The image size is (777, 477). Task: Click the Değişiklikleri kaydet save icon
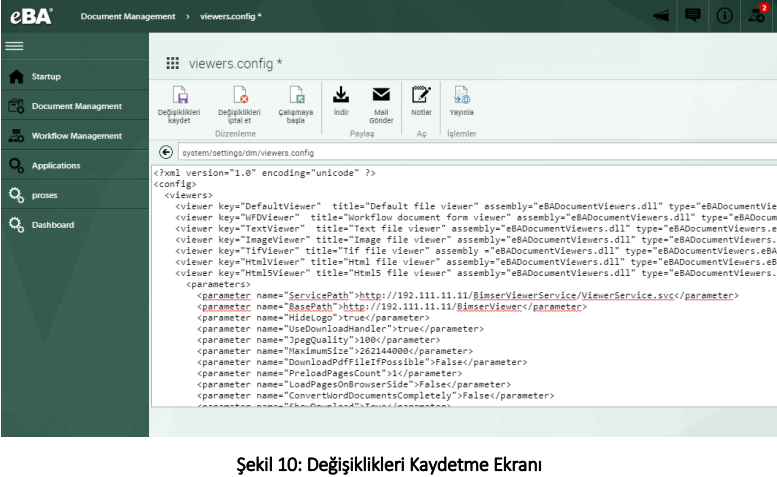click(181, 96)
